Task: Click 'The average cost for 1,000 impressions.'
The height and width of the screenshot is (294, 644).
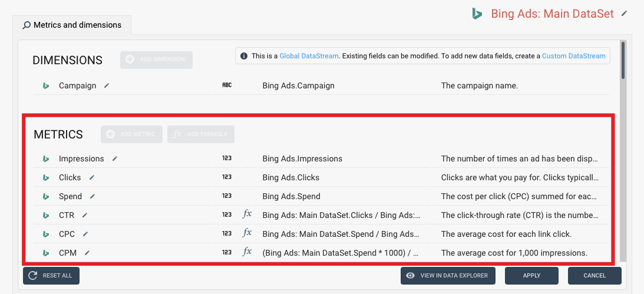Action: (514, 253)
